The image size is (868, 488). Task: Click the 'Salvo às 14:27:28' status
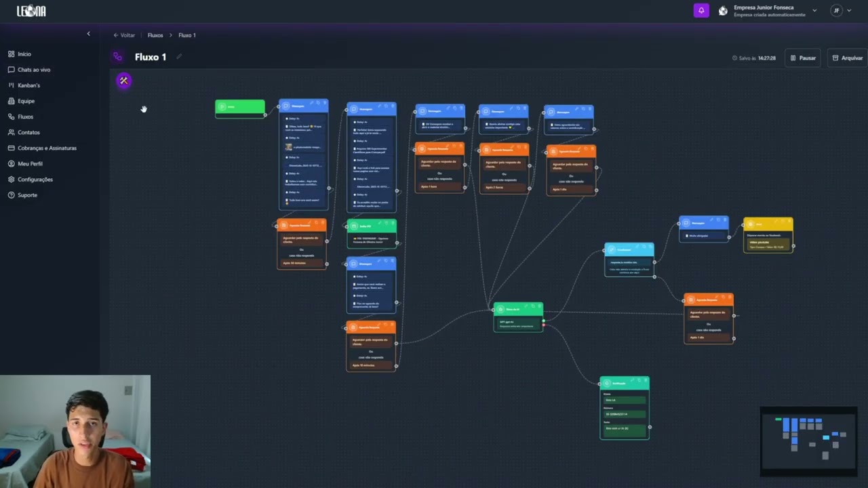[754, 58]
